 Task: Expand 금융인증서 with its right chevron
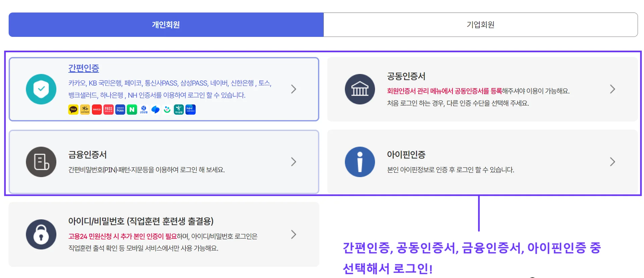pos(293,162)
